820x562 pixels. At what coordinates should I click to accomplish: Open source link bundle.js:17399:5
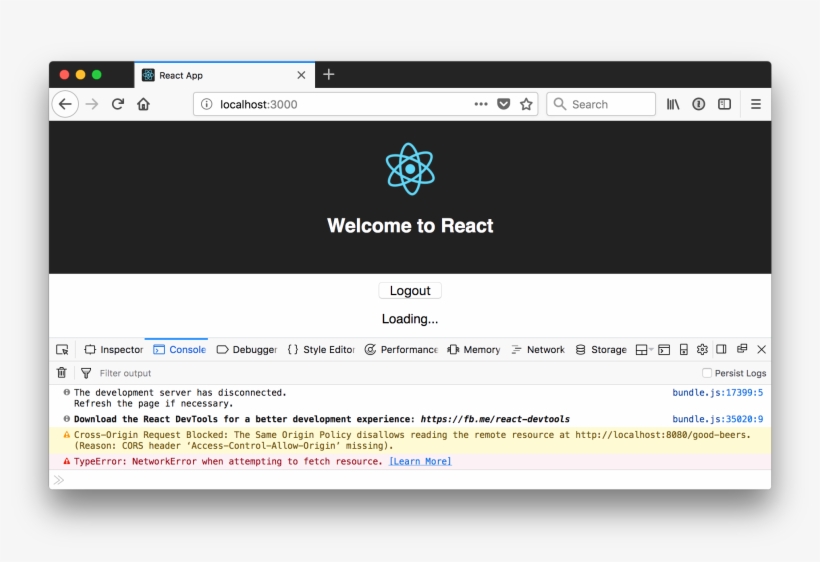pyautogui.click(x=718, y=393)
